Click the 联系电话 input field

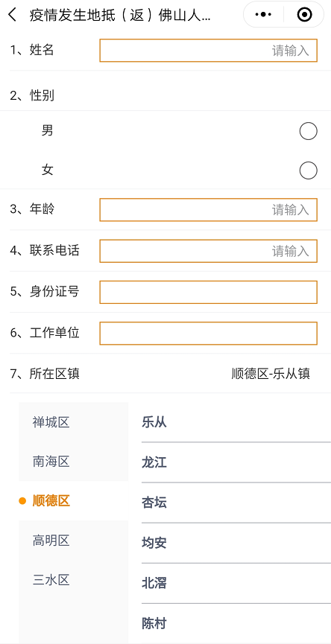pos(209,251)
